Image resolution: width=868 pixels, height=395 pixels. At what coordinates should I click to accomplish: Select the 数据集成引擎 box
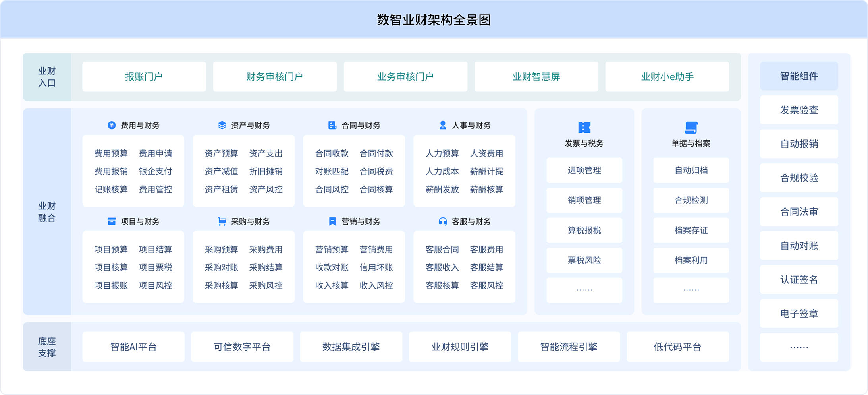pyautogui.click(x=351, y=347)
